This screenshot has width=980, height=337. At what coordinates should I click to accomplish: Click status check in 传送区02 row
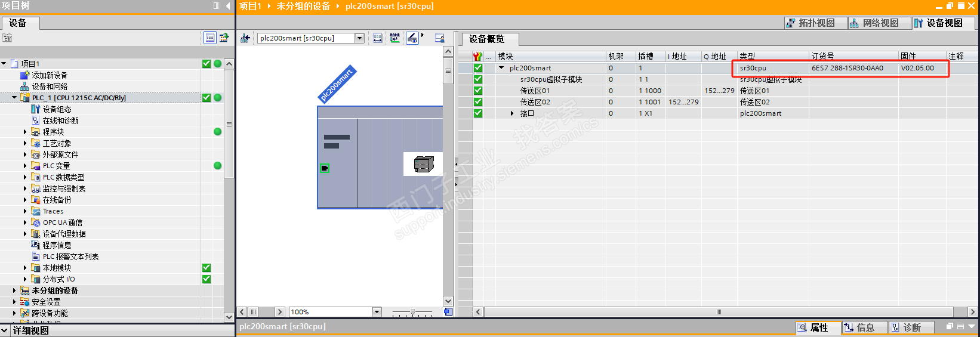(x=478, y=102)
